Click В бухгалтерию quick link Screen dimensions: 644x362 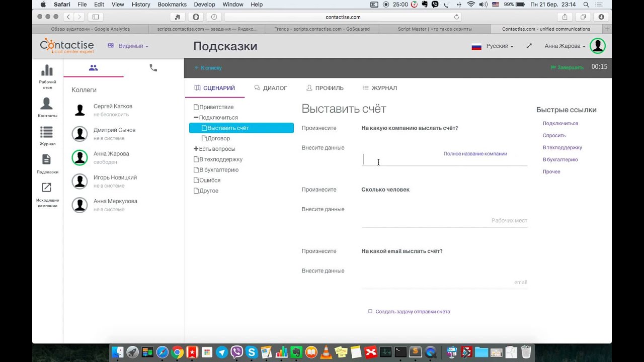click(x=560, y=159)
